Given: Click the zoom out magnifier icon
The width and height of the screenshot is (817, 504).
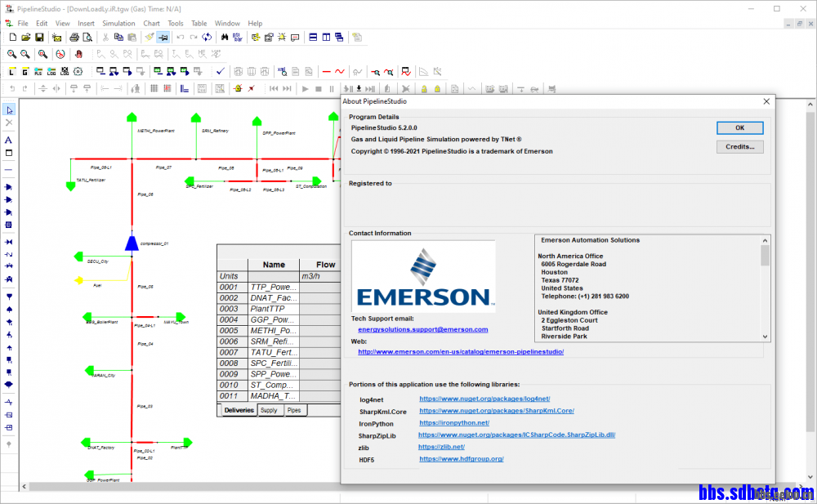Looking at the screenshot, I should point(25,54).
